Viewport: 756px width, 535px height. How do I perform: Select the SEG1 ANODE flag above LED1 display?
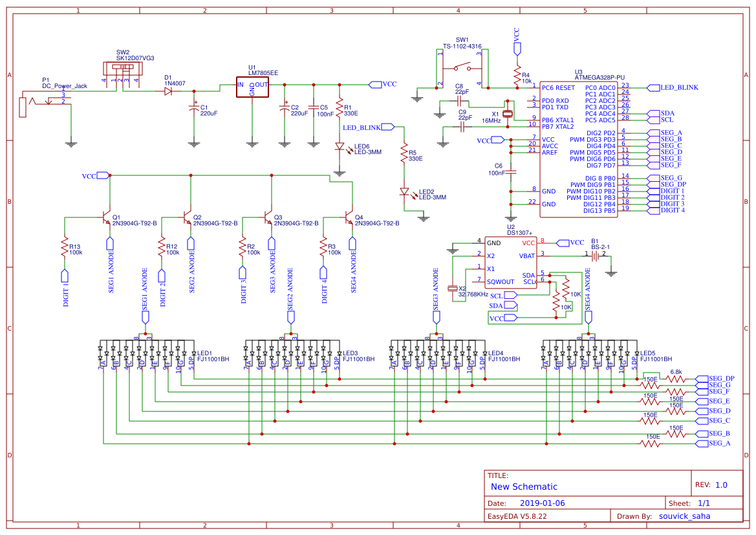145,296
